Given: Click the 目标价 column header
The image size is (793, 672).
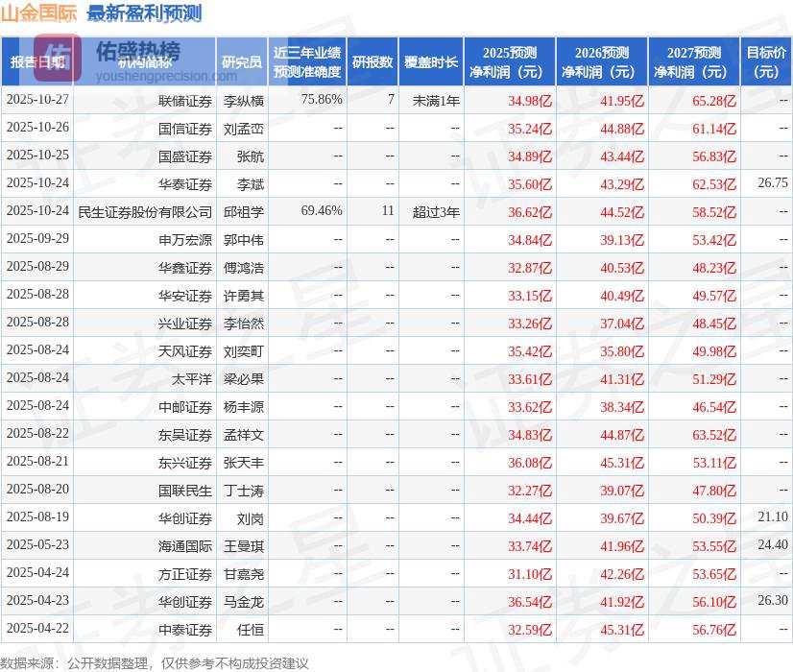Looking at the screenshot, I should [x=768, y=60].
